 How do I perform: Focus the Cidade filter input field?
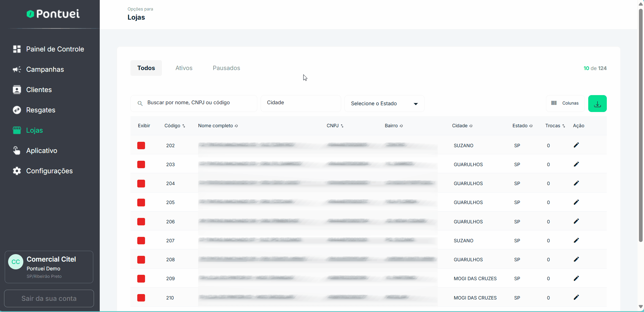301,103
